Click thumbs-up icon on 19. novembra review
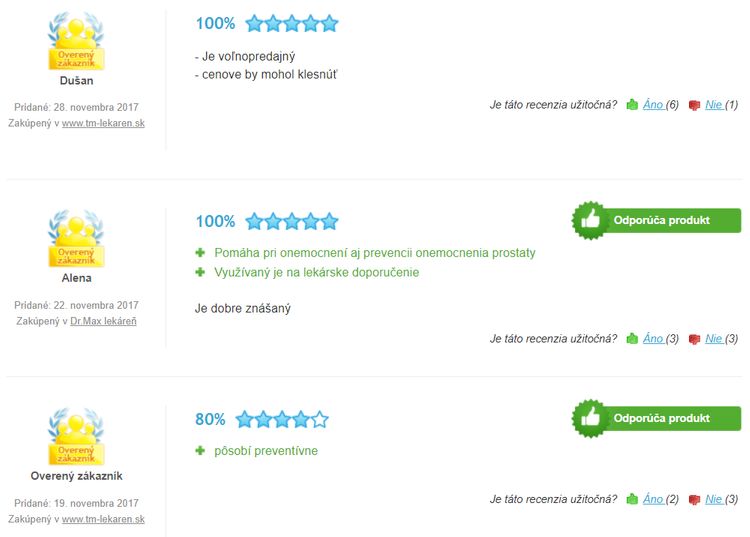The width and height of the screenshot is (750, 537). click(632, 499)
